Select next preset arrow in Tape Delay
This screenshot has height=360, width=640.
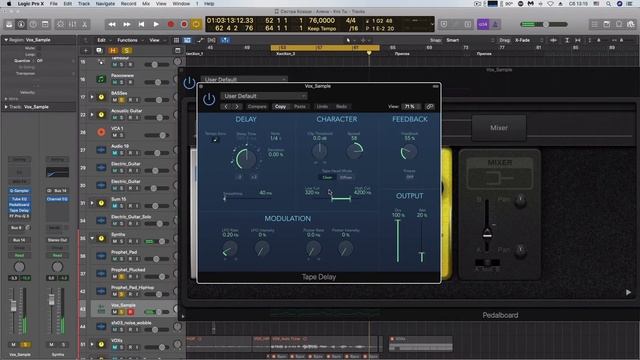pos(237,107)
